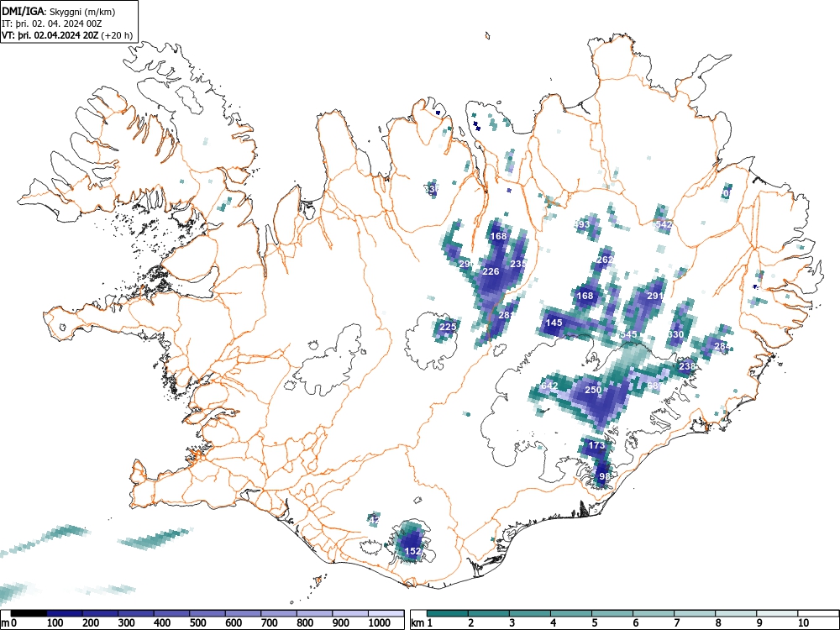Image resolution: width=840 pixels, height=630 pixels.
Task: Click the '642' visibility value
Action: tap(549, 386)
